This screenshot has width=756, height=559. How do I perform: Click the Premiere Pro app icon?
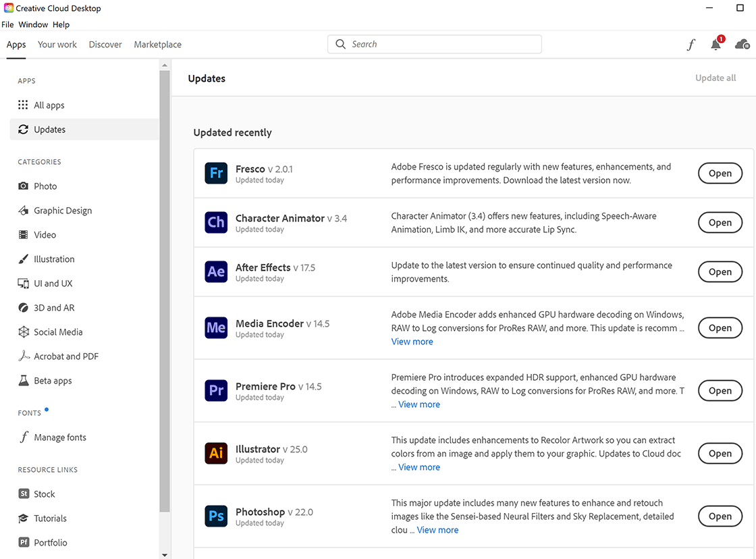(216, 391)
